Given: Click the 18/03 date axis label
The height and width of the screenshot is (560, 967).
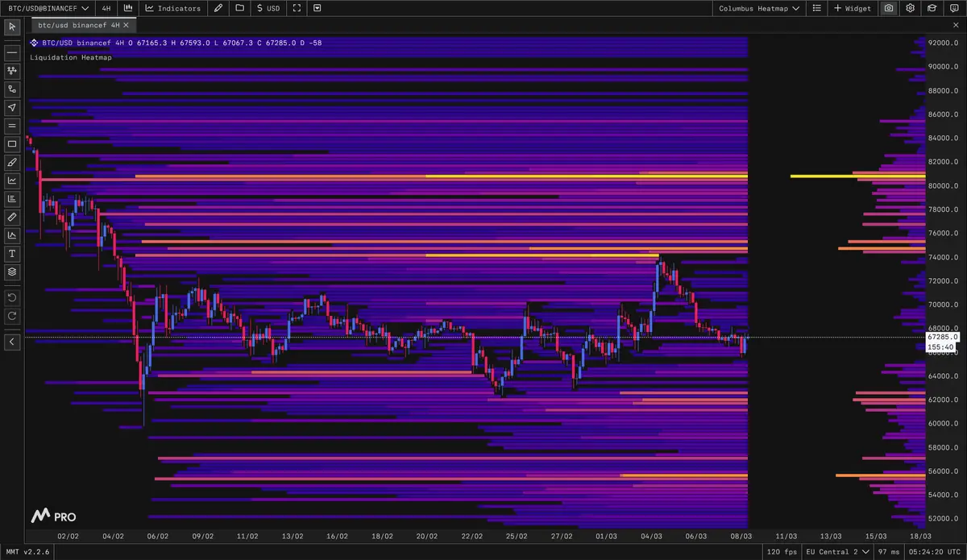Looking at the screenshot, I should pos(921,536).
